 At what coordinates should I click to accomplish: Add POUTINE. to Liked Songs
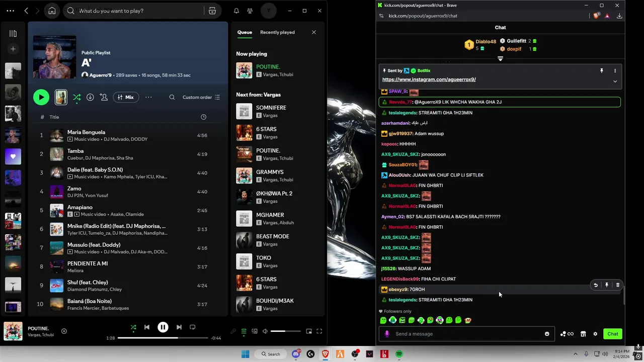click(x=64, y=331)
